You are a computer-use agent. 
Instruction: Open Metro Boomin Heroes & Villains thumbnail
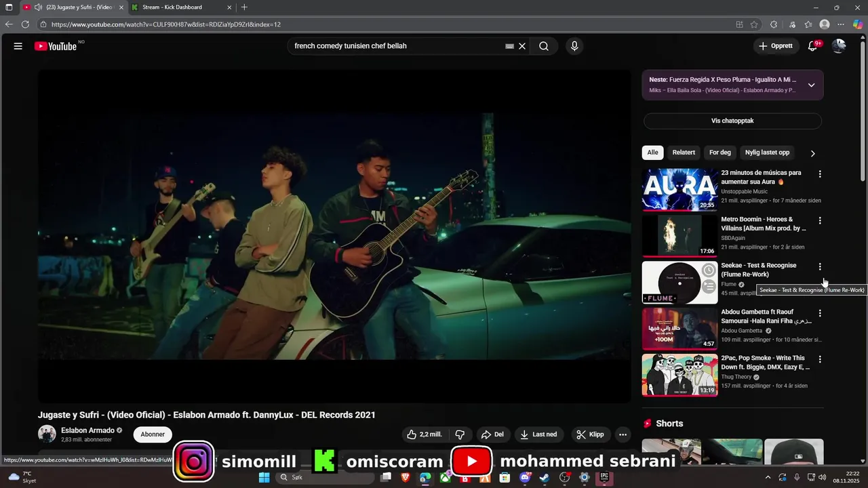click(x=679, y=236)
